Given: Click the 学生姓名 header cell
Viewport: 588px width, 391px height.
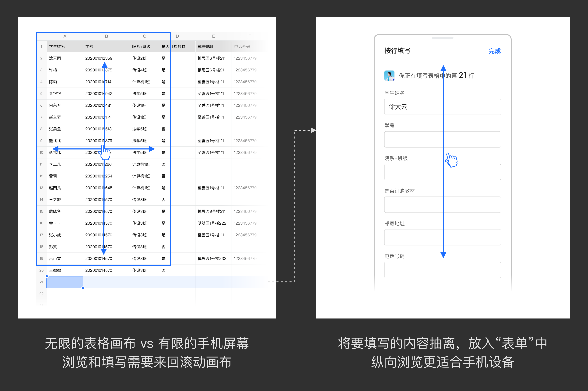Looking at the screenshot, I should click(65, 46).
